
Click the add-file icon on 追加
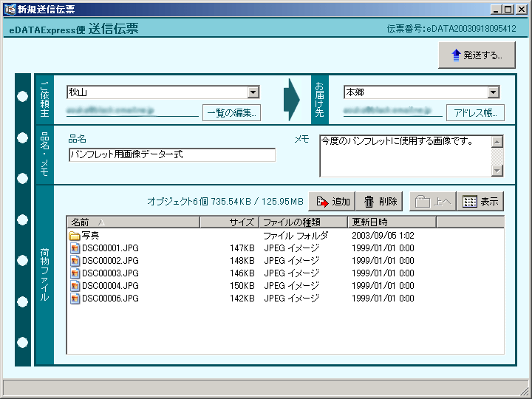[x=322, y=202]
